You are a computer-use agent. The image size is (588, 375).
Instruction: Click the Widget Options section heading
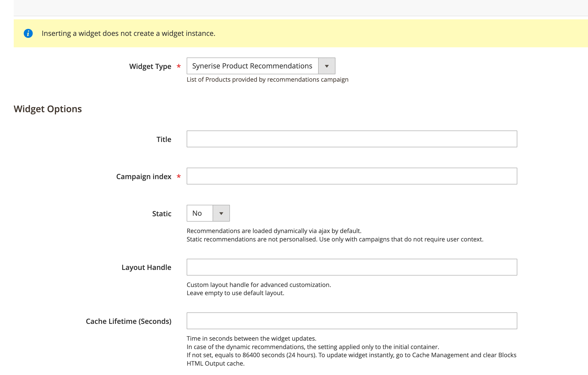point(48,109)
